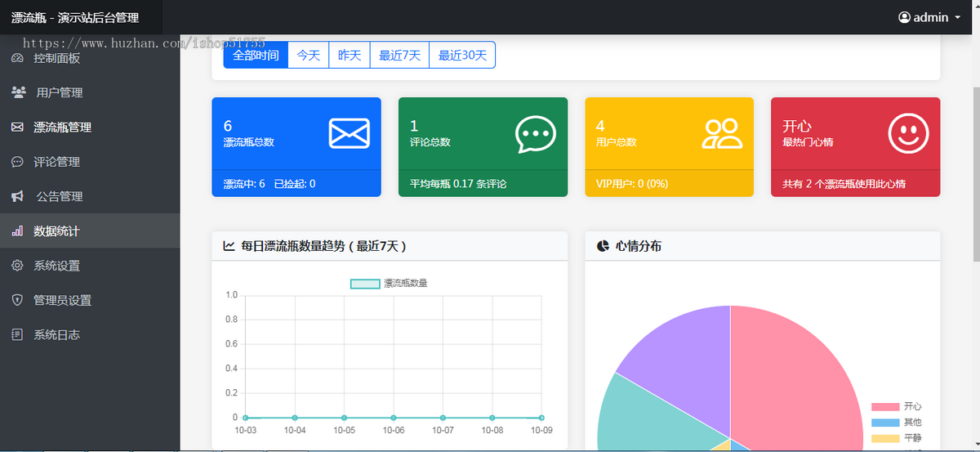
Task: Click the 评论总数 label
Action: coord(430,142)
